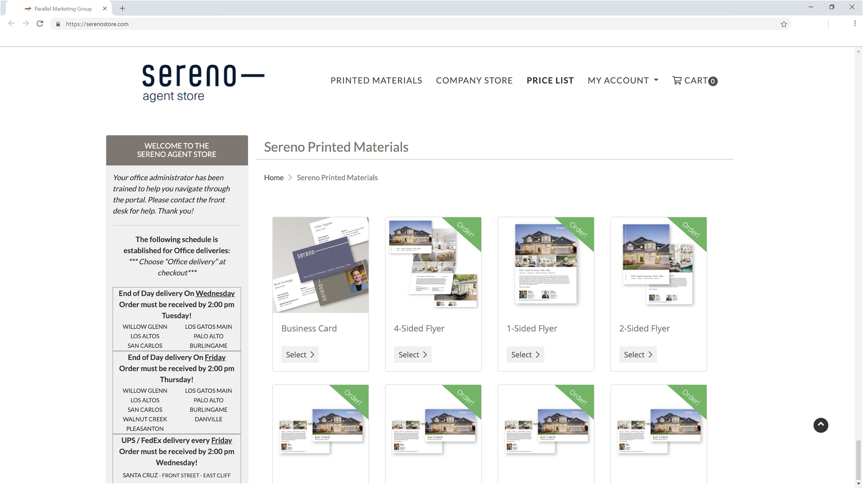Click the scroll-to-top arrow button
This screenshot has height=488, width=868.
(821, 425)
